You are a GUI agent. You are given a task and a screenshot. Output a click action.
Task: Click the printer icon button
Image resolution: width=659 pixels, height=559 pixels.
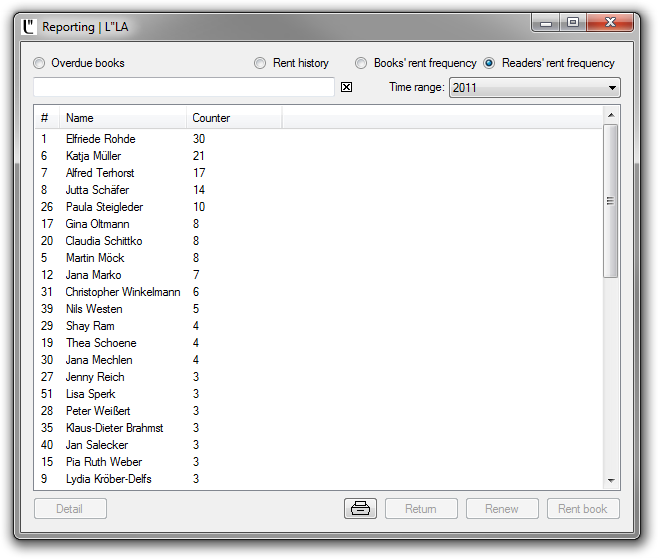click(360, 508)
